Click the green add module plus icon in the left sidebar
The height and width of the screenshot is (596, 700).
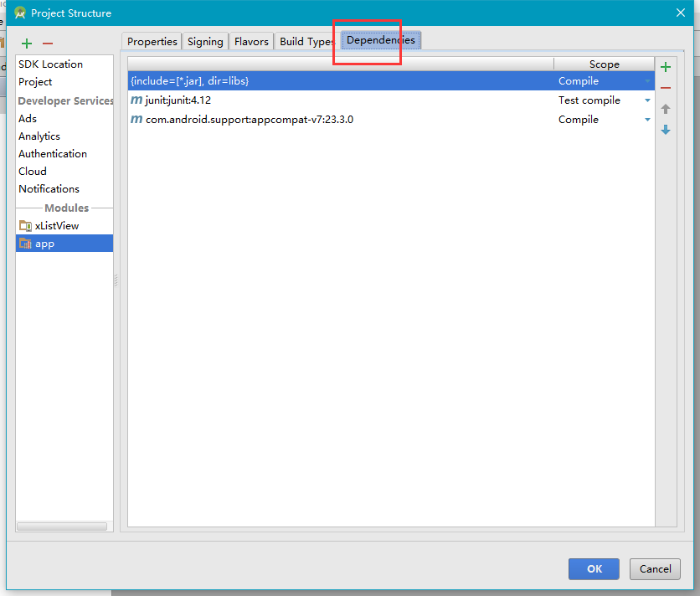tap(27, 44)
